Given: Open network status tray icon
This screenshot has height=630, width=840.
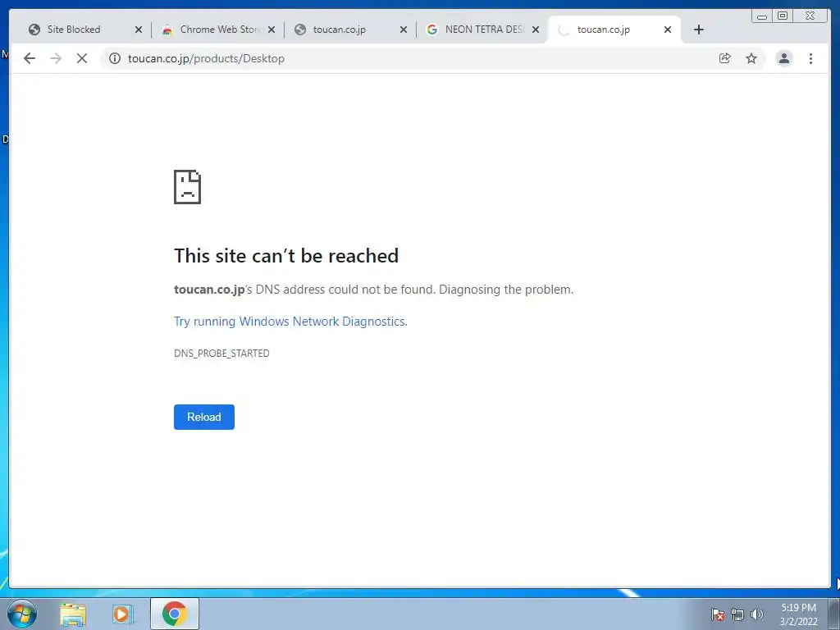Looking at the screenshot, I should [737, 614].
